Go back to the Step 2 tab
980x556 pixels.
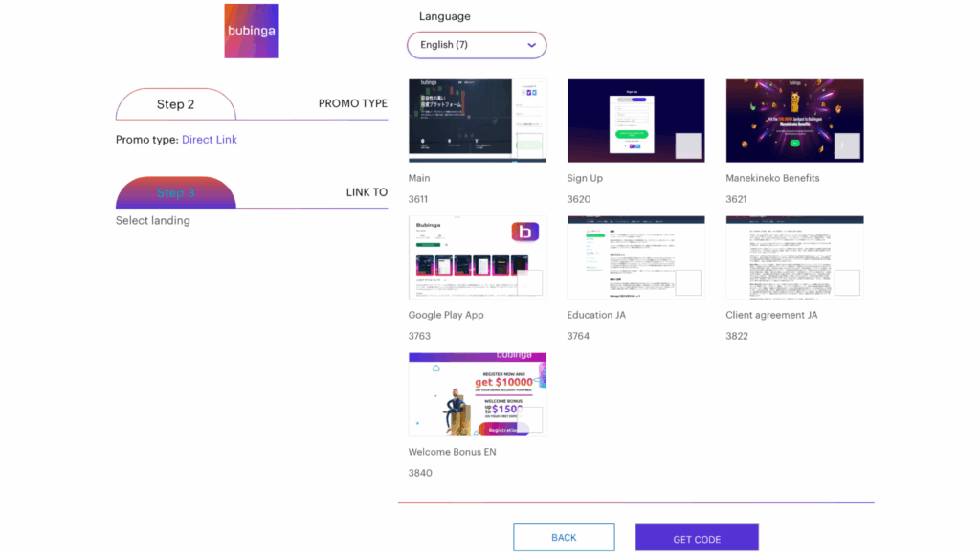point(176,103)
